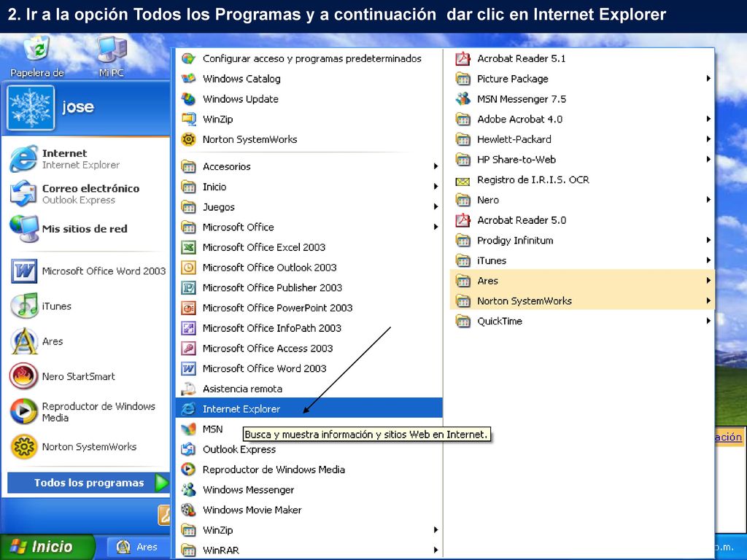Image resolution: width=747 pixels, height=560 pixels.
Task: Select Internet Explorer in the programs menu
Action: (x=309, y=408)
